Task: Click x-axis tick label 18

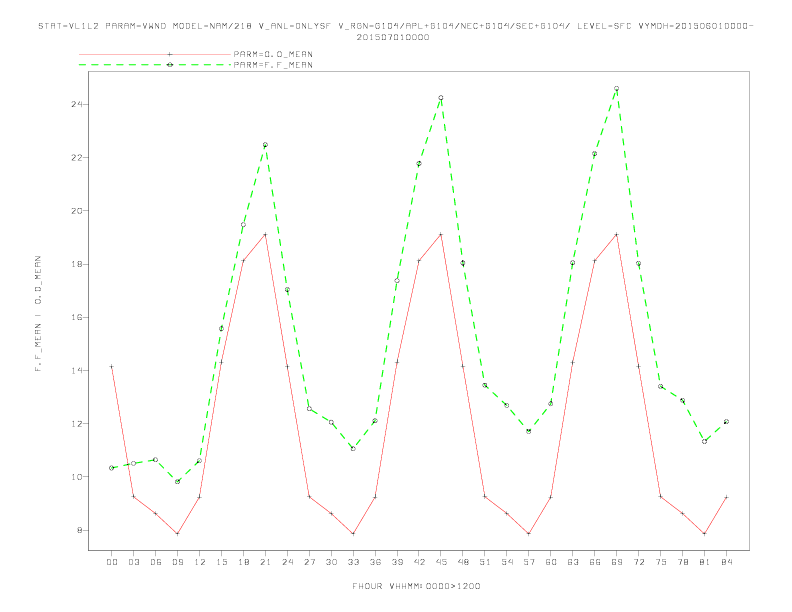Action: (x=243, y=562)
